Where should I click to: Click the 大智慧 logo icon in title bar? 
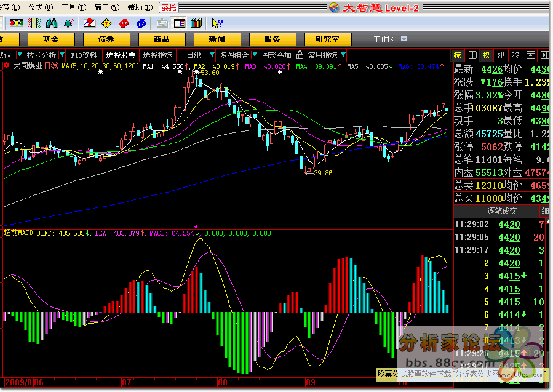click(x=333, y=7)
